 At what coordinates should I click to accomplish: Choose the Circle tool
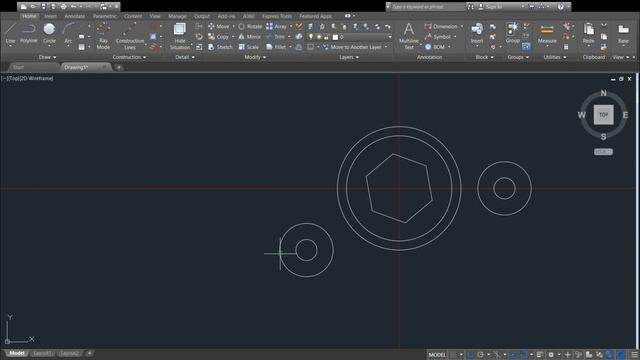(x=49, y=33)
